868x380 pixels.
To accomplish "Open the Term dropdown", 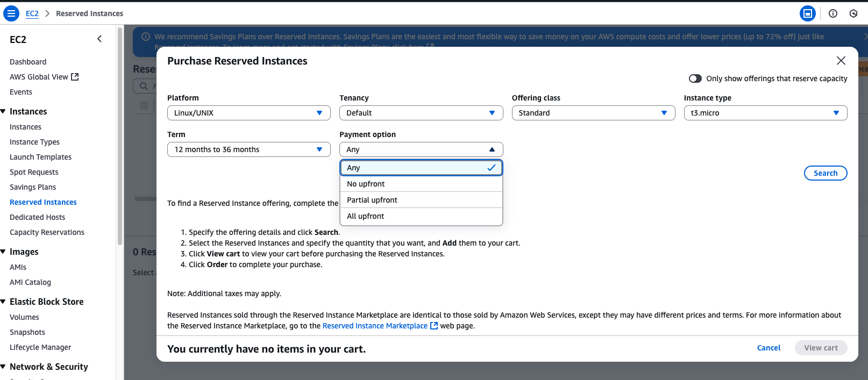I will tap(249, 149).
